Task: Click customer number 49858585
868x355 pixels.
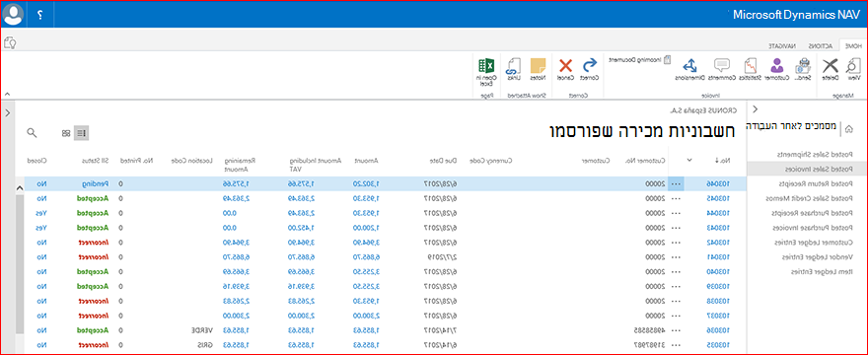Action: (x=649, y=330)
